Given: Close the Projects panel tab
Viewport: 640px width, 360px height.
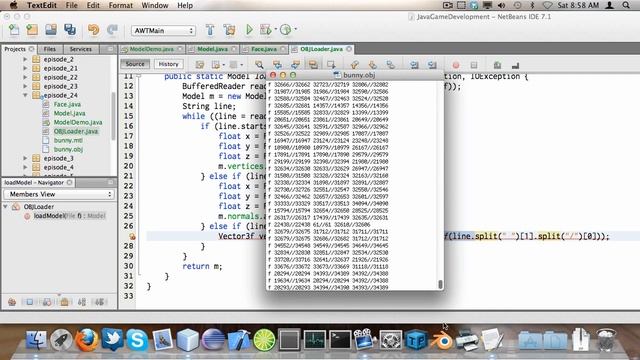Looking at the screenshot, I should point(31,49).
